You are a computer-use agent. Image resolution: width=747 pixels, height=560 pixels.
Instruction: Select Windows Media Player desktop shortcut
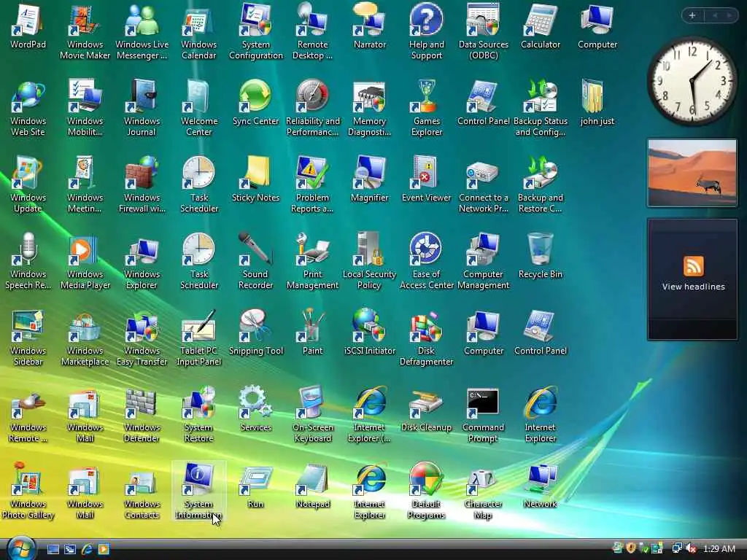pos(85,262)
